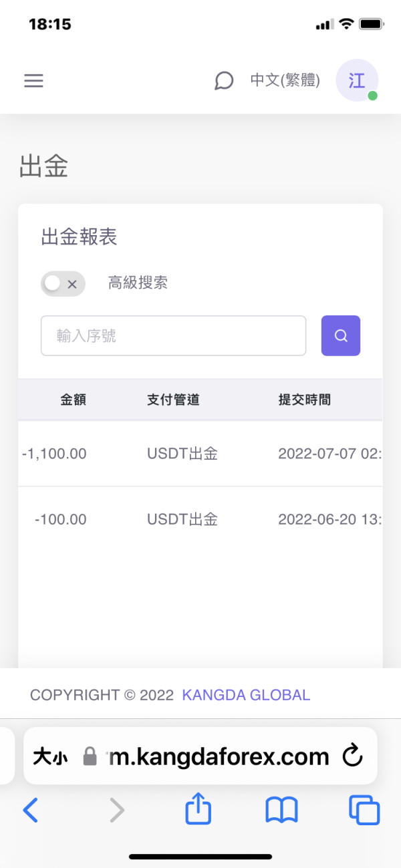Image resolution: width=401 pixels, height=868 pixels.
Task: Open the 大小 text size menu
Action: pyautogui.click(x=50, y=756)
